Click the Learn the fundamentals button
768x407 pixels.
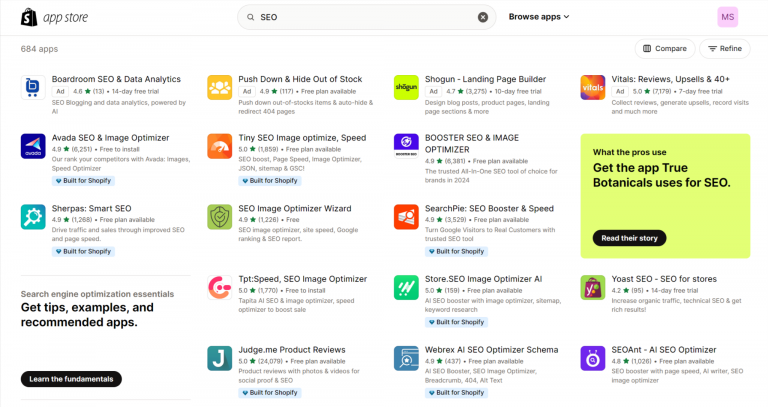tap(71, 379)
